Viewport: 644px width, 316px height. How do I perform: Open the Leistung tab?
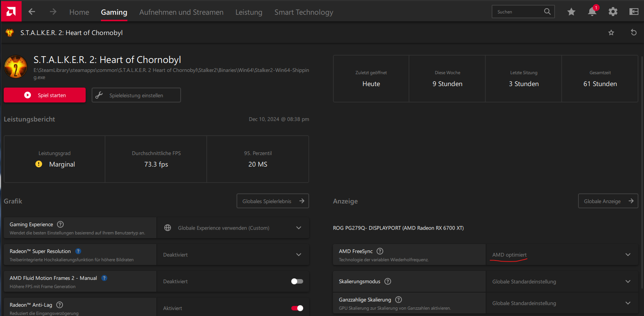click(x=249, y=12)
